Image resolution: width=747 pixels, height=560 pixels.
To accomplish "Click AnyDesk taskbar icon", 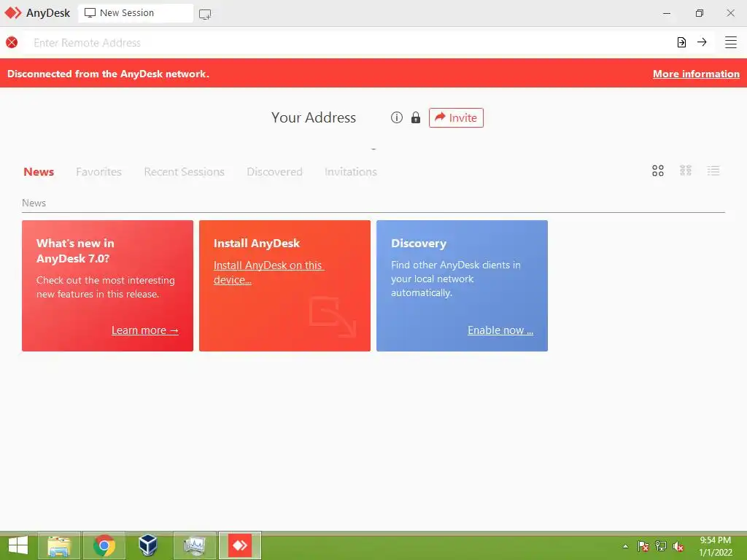I will pos(240,545).
